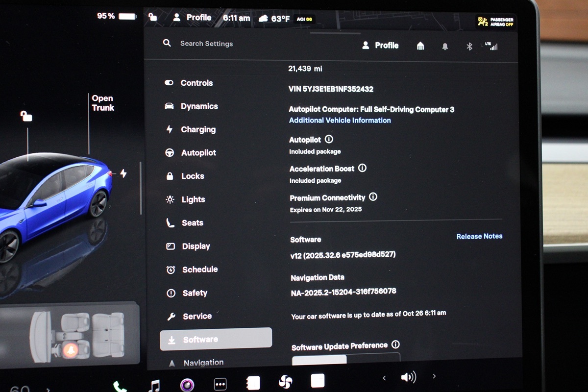Open the Phone app in the dock

[119, 387]
